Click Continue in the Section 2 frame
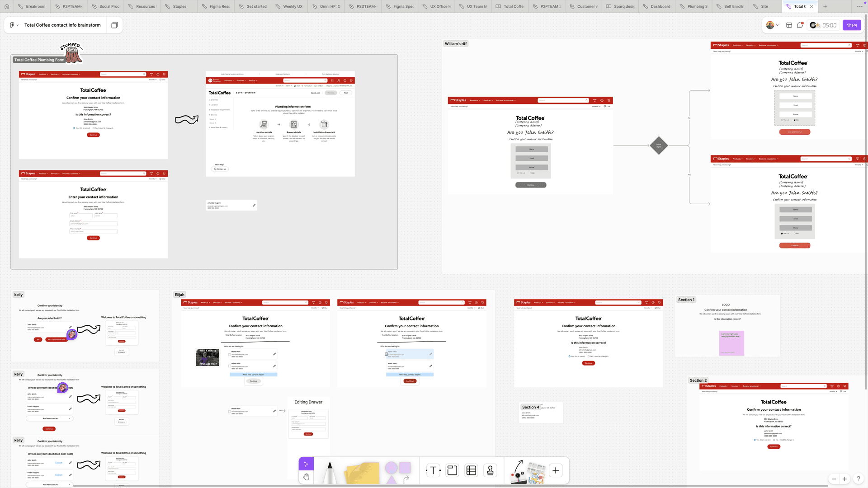868x488 pixels. [x=774, y=447]
